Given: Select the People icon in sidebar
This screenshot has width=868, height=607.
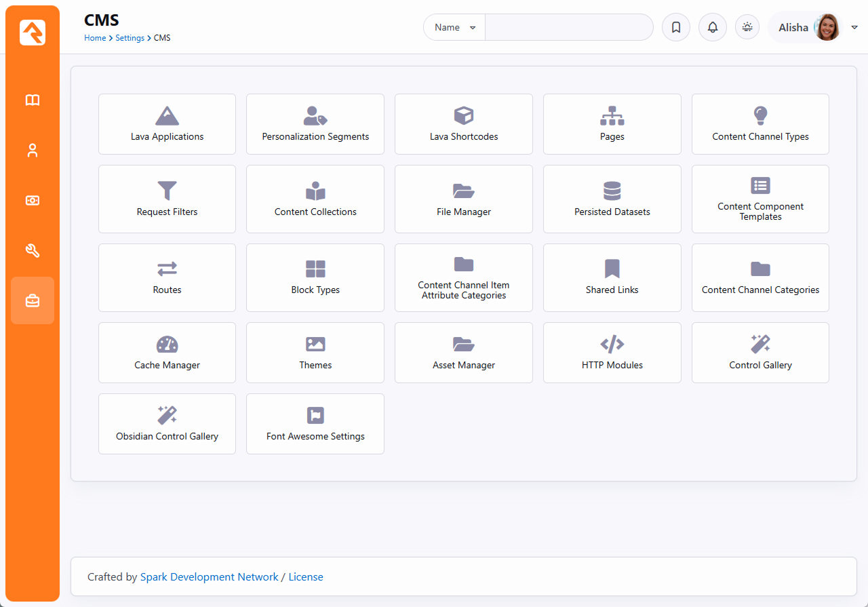Looking at the screenshot, I should click(x=33, y=151).
